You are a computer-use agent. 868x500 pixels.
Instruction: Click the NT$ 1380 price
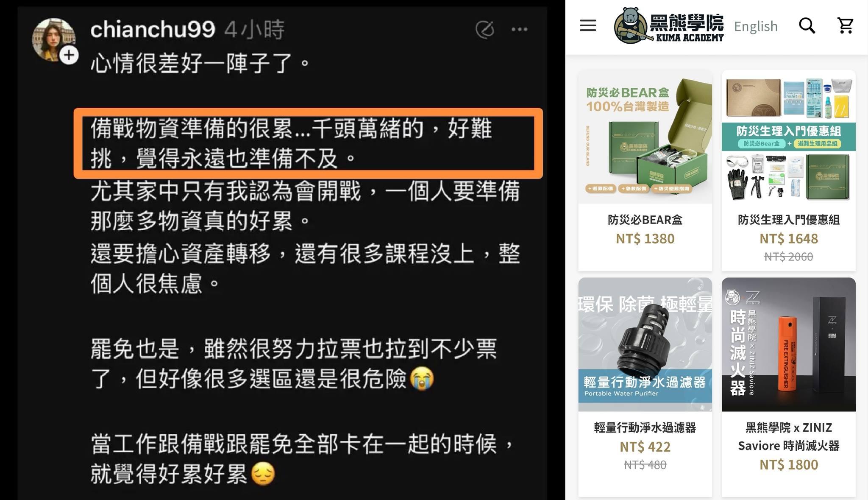point(645,238)
